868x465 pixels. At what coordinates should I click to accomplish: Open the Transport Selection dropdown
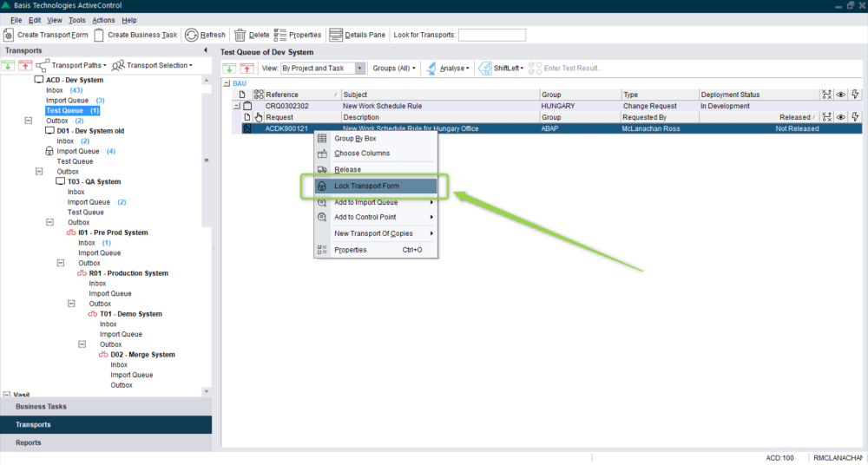(152, 65)
